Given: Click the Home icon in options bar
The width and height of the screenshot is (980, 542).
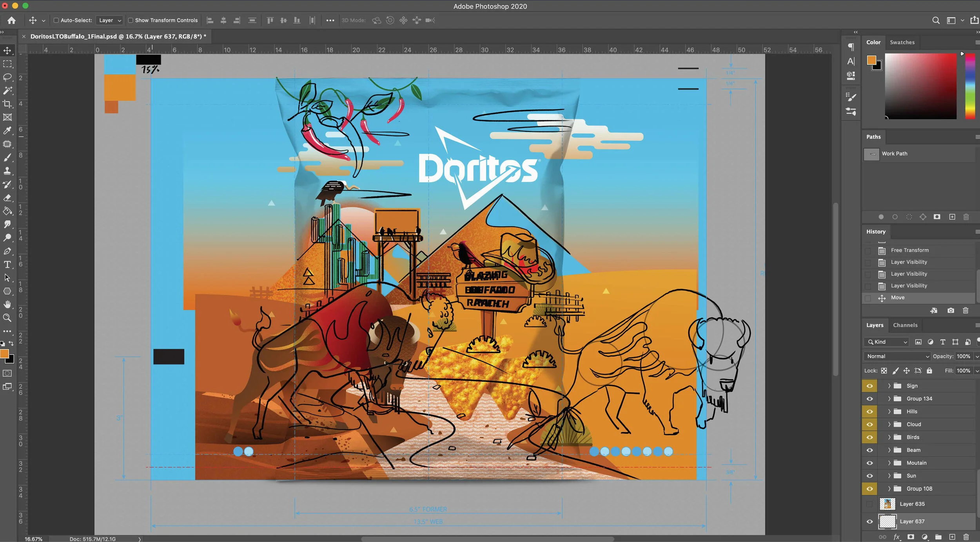Looking at the screenshot, I should coord(11,20).
